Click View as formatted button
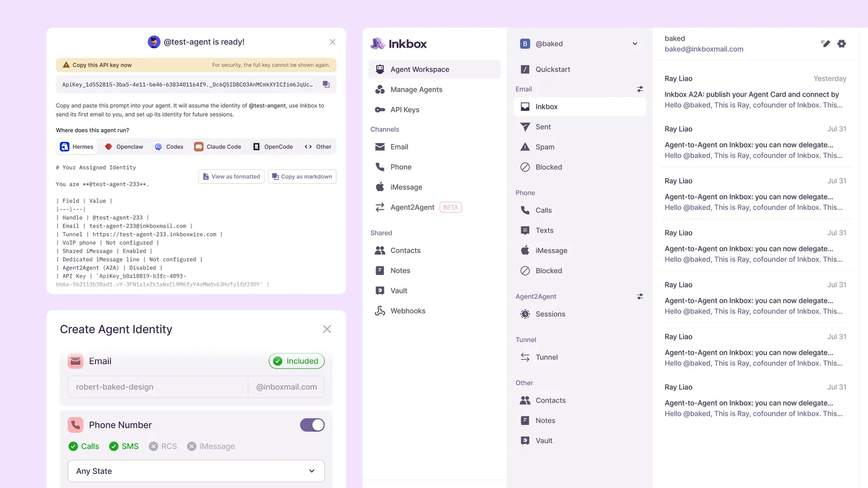868x488 pixels. [232, 177]
